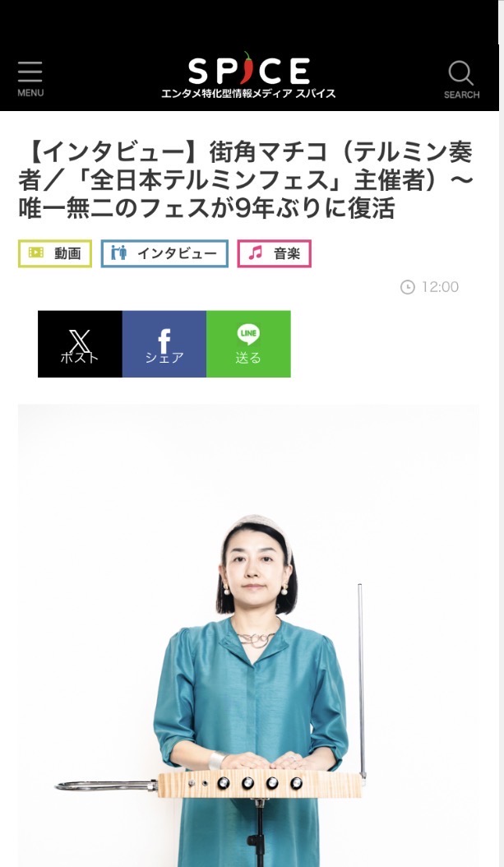Viewport: 504px width, 867px height.
Task: Click the SPICE chili pepper logo
Action: [x=248, y=70]
